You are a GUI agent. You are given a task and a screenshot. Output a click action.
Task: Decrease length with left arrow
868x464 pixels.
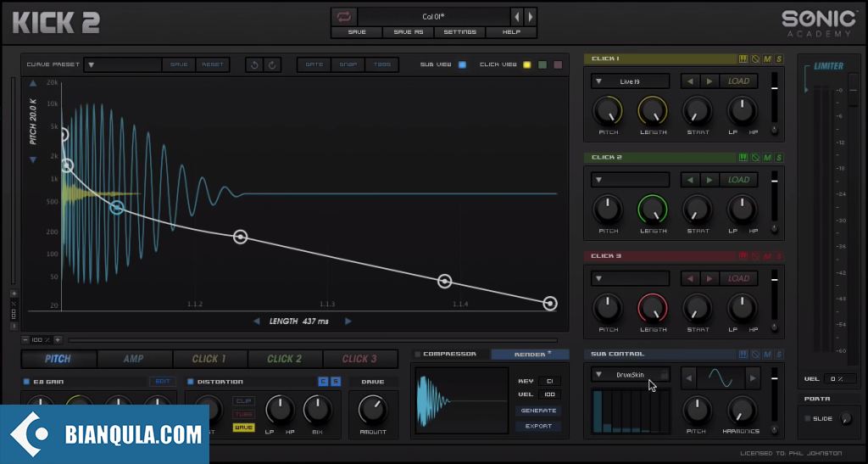point(256,321)
